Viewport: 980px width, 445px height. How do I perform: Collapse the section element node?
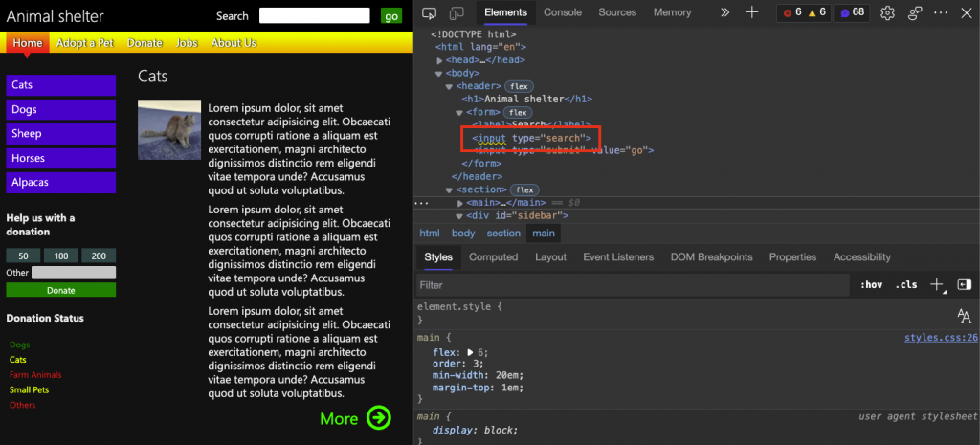coord(449,190)
